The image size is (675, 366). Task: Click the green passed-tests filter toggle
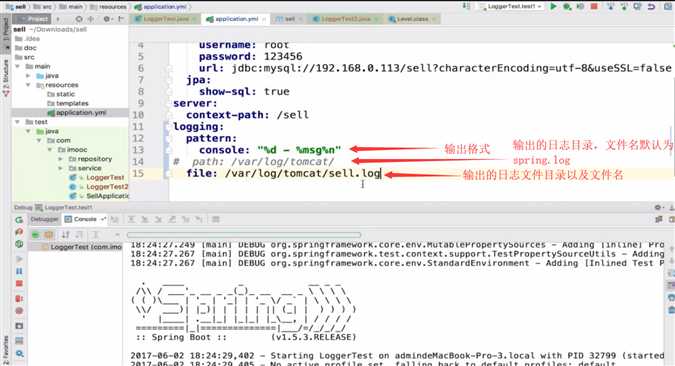[x=35, y=235]
